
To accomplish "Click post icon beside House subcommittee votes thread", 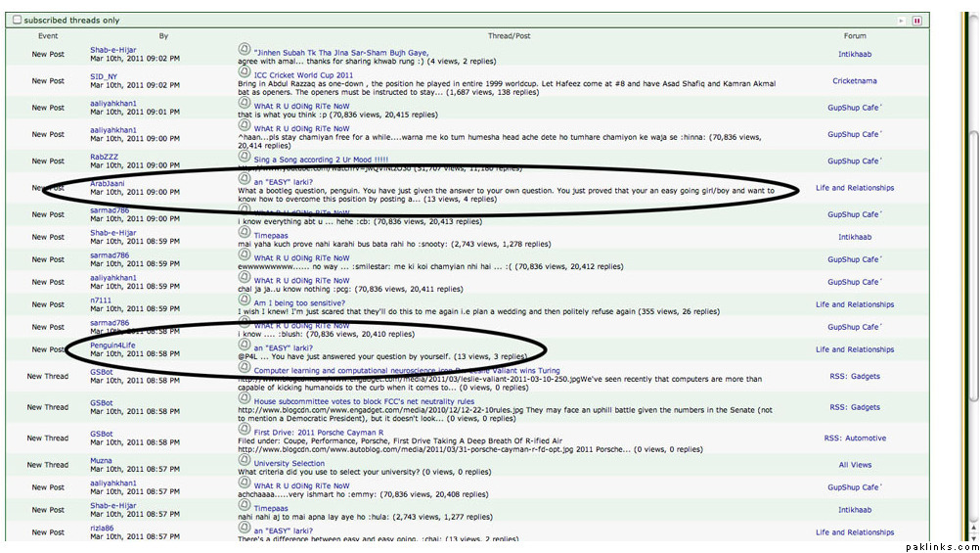I will (245, 399).
